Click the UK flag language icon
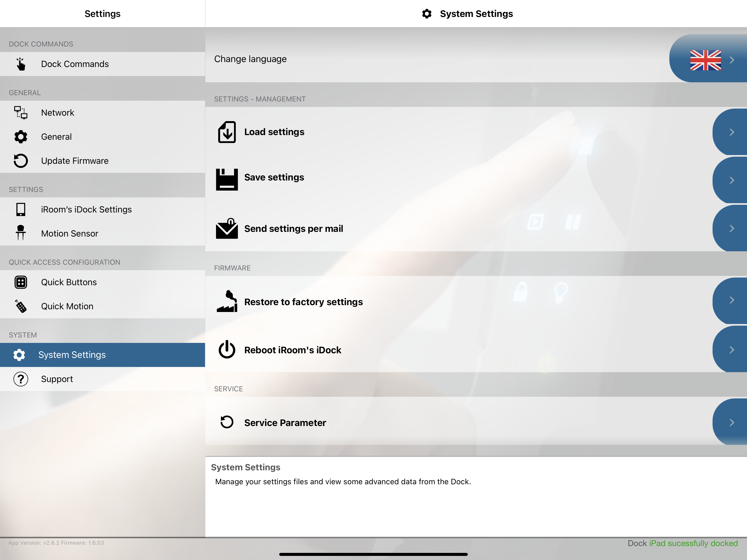The width and height of the screenshot is (747, 560). tap(705, 60)
